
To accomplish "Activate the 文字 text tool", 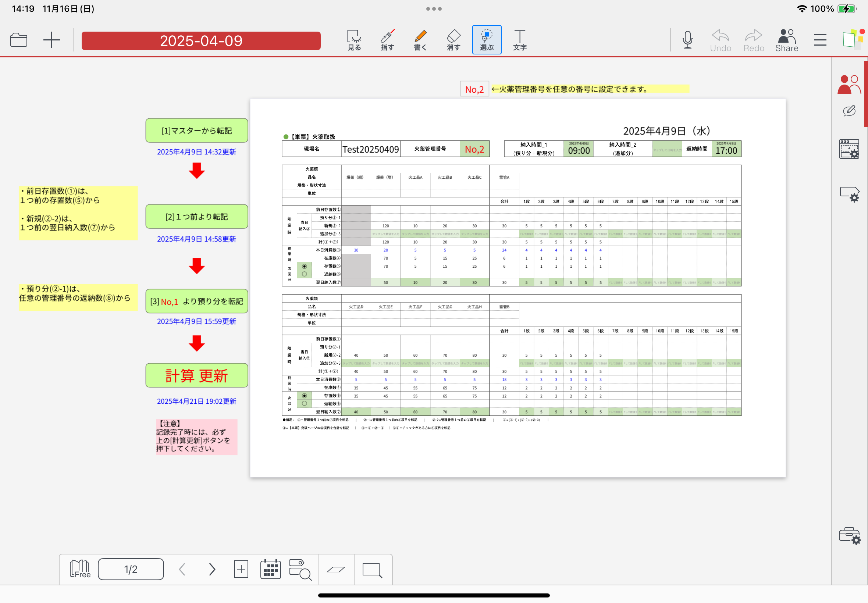I will click(520, 40).
